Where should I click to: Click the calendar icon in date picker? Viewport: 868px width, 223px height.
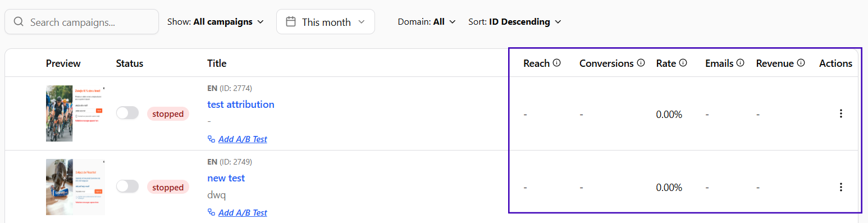pos(291,22)
